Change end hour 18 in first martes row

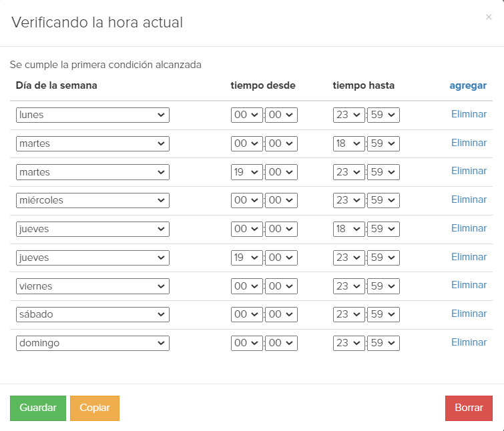348,143
